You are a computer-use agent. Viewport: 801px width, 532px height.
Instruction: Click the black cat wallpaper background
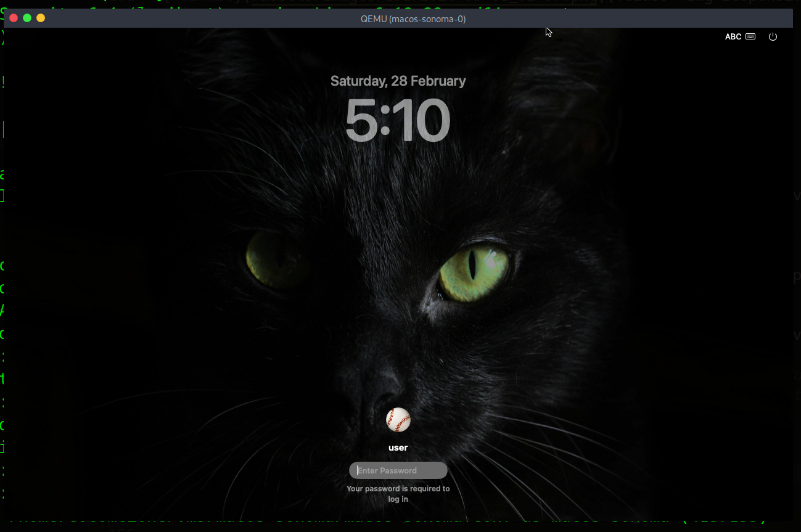(x=185, y=247)
